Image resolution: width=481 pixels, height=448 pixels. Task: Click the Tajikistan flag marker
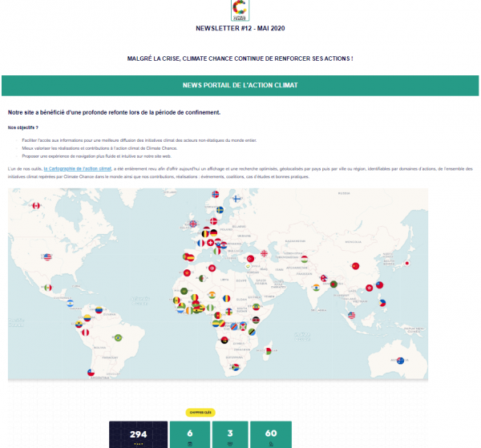pyautogui.click(x=304, y=260)
